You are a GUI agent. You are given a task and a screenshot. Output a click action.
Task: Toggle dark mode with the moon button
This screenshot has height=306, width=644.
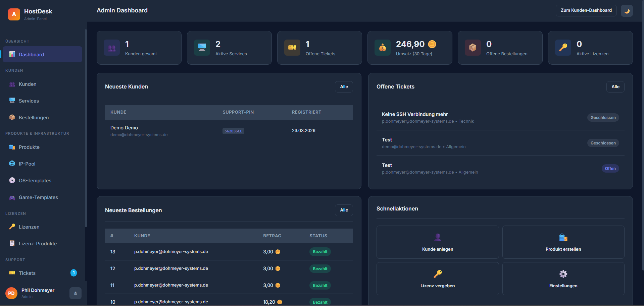(x=627, y=10)
